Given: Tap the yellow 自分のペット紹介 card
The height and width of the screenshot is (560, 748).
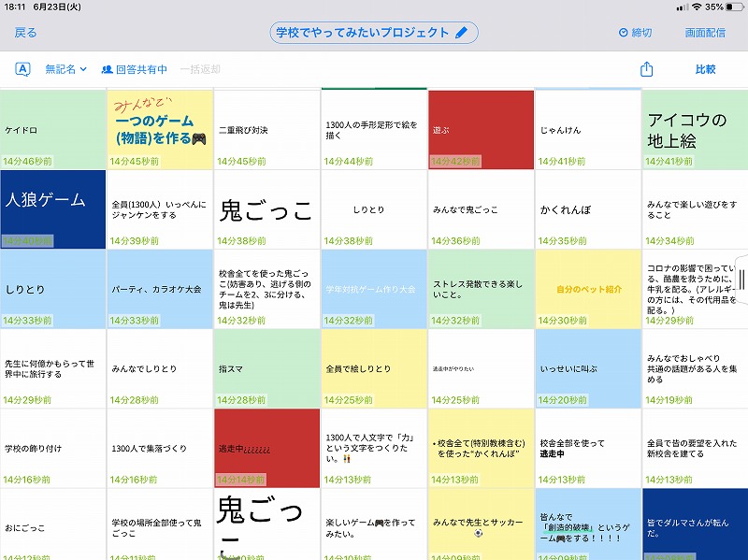Looking at the screenshot, I should 587,289.
